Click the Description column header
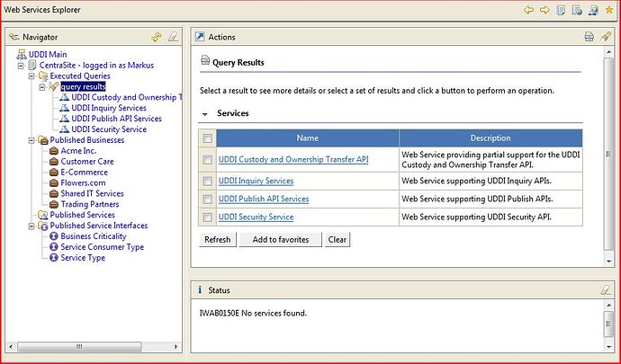The image size is (621, 364). coord(490,138)
